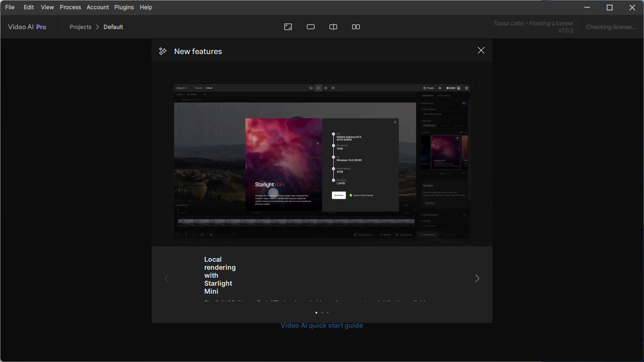The image size is (644, 362).
Task: Open the View menu
Action: click(47, 7)
